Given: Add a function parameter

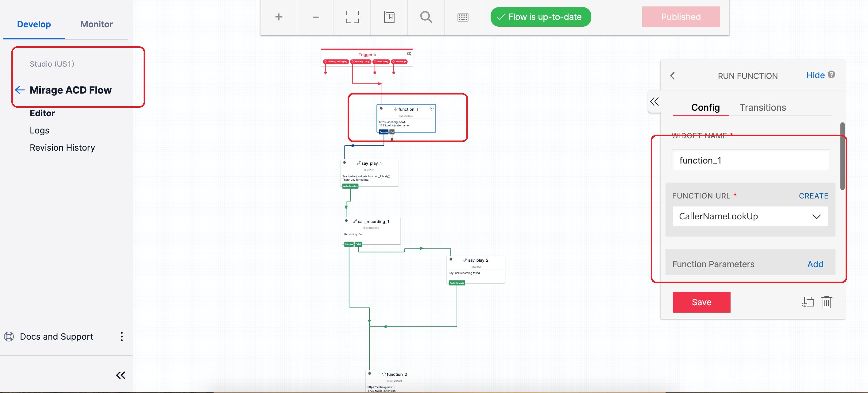Looking at the screenshot, I should (815, 264).
